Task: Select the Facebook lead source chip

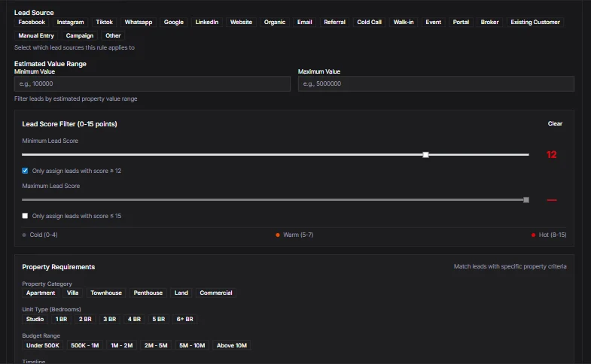Action: [32, 23]
